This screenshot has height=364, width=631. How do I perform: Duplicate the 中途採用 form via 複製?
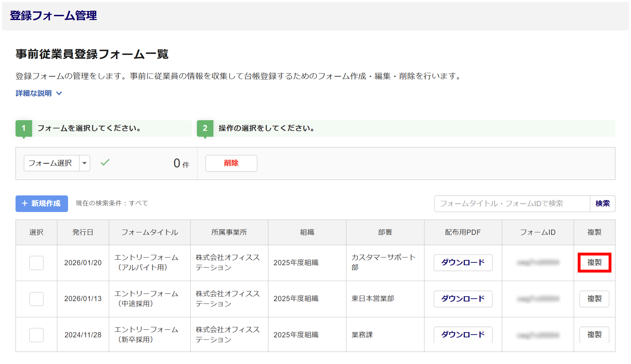coord(594,299)
